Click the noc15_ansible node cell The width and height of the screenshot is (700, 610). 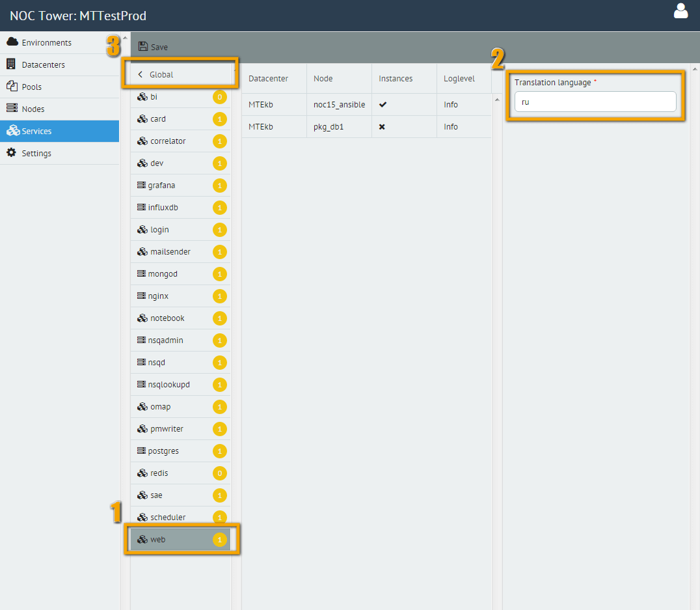(x=340, y=105)
